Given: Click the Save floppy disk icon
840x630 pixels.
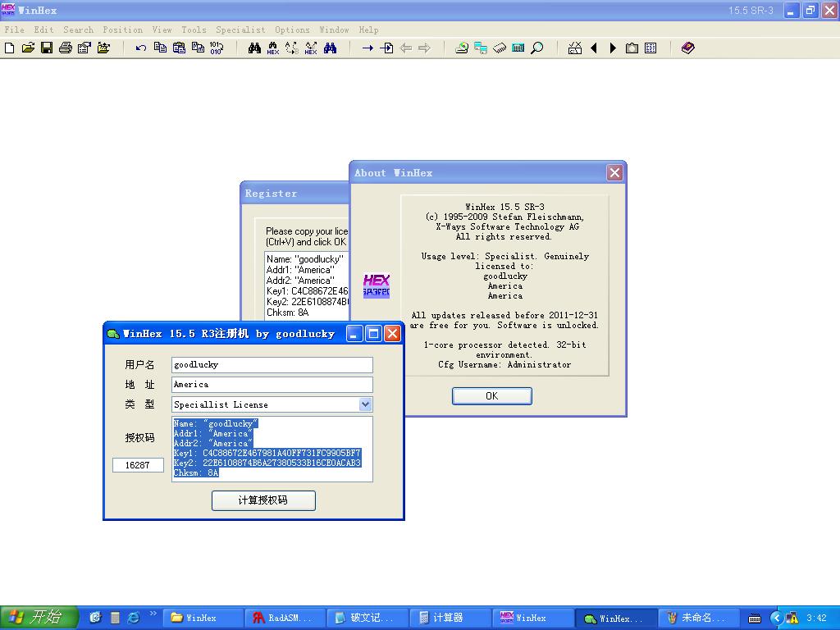Looking at the screenshot, I should point(47,48).
